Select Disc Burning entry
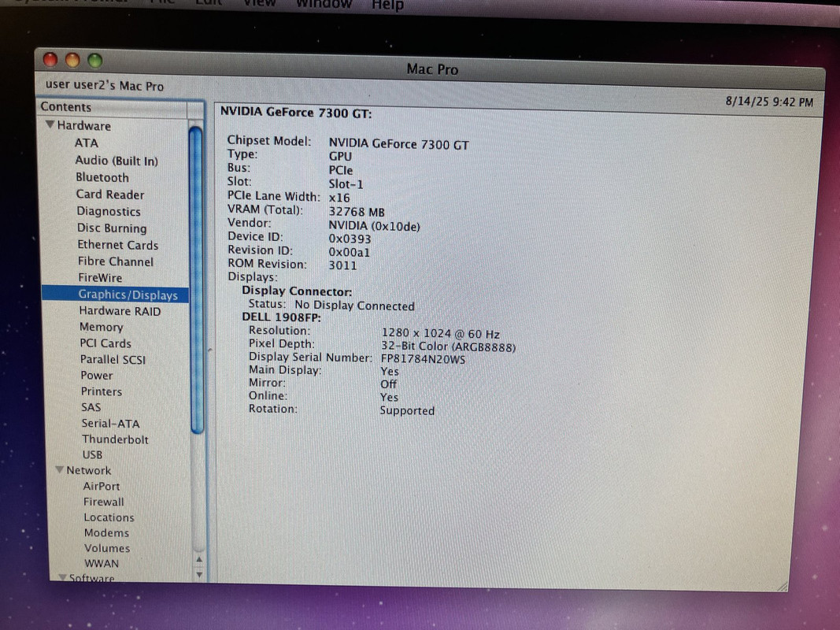840x630 pixels. [x=112, y=228]
